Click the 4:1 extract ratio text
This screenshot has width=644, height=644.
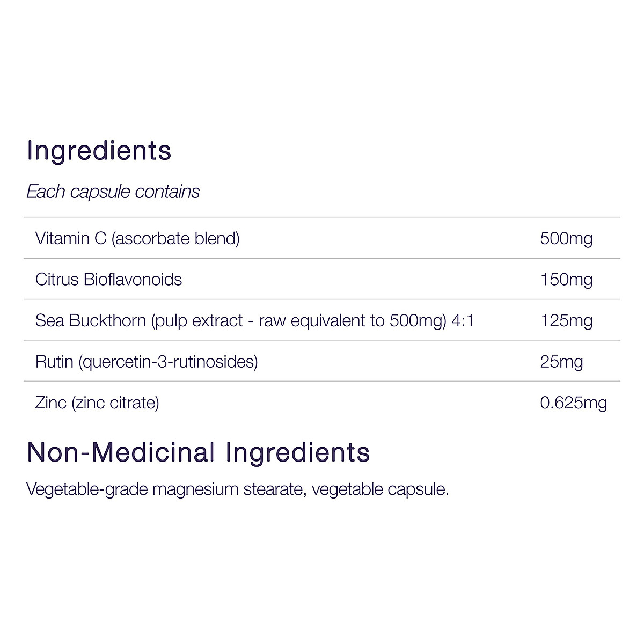[463, 320]
